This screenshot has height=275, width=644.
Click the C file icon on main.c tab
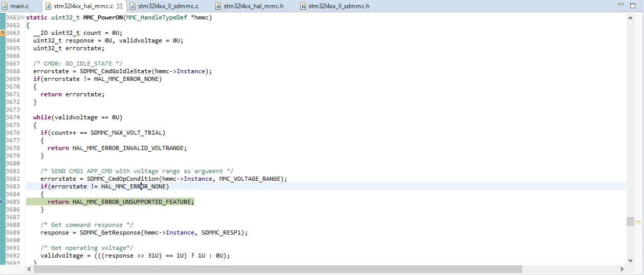coord(6,6)
